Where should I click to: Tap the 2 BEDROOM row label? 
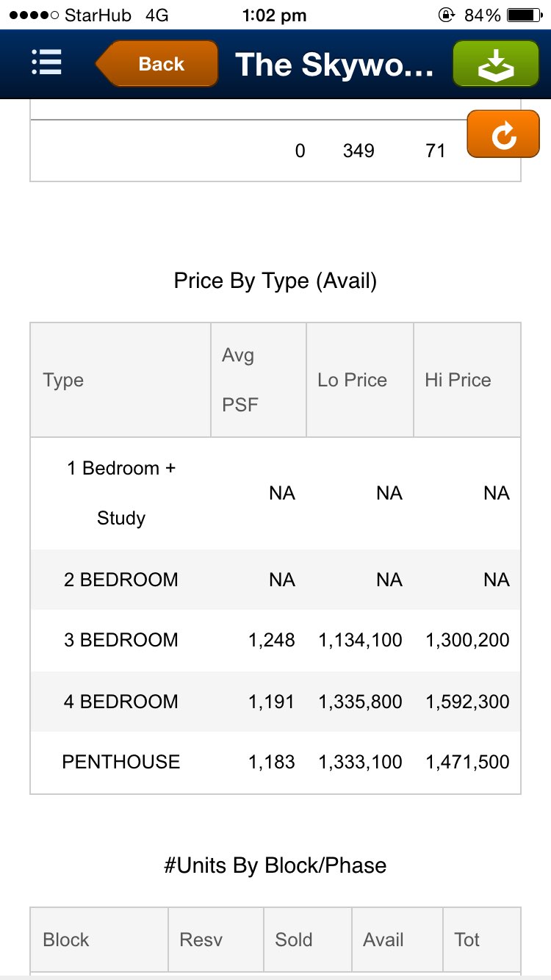point(121,580)
